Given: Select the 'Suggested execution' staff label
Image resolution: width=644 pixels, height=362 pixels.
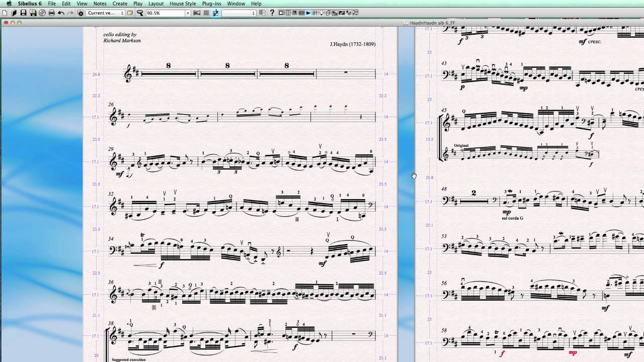Looking at the screenshot, I should click(x=128, y=359).
